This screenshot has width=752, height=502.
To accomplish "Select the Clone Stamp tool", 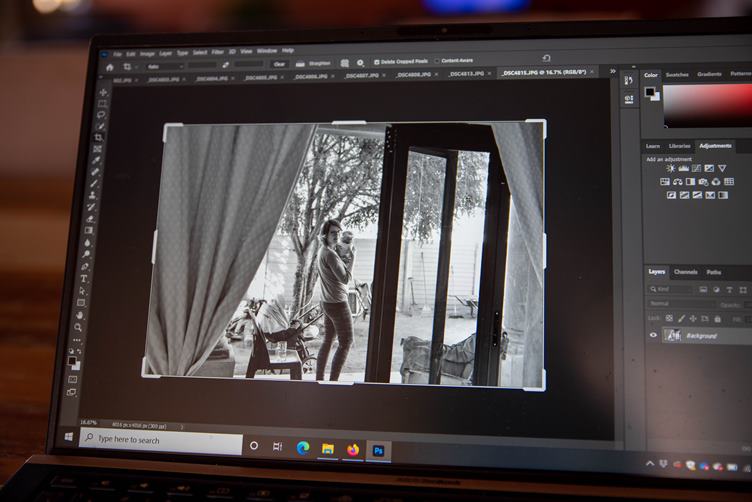I will click(x=93, y=195).
